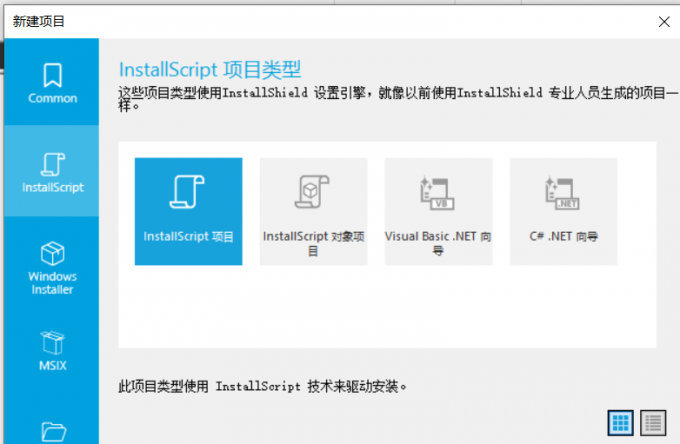Click the InstallScript 项目类型 heading
Viewport: 680px width, 444px height.
pyautogui.click(x=210, y=70)
